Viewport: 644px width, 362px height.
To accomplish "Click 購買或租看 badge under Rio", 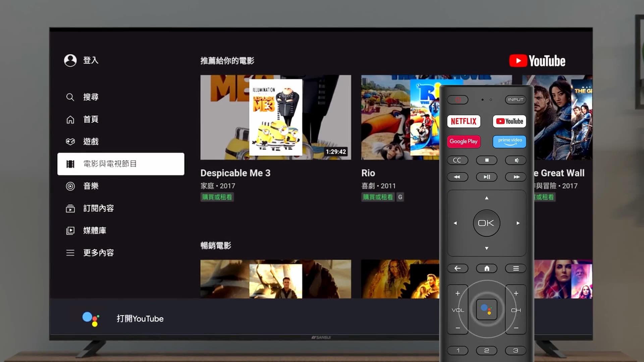I will (x=378, y=197).
